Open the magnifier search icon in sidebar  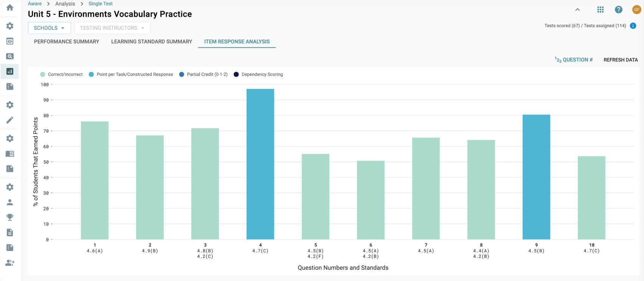(10, 56)
